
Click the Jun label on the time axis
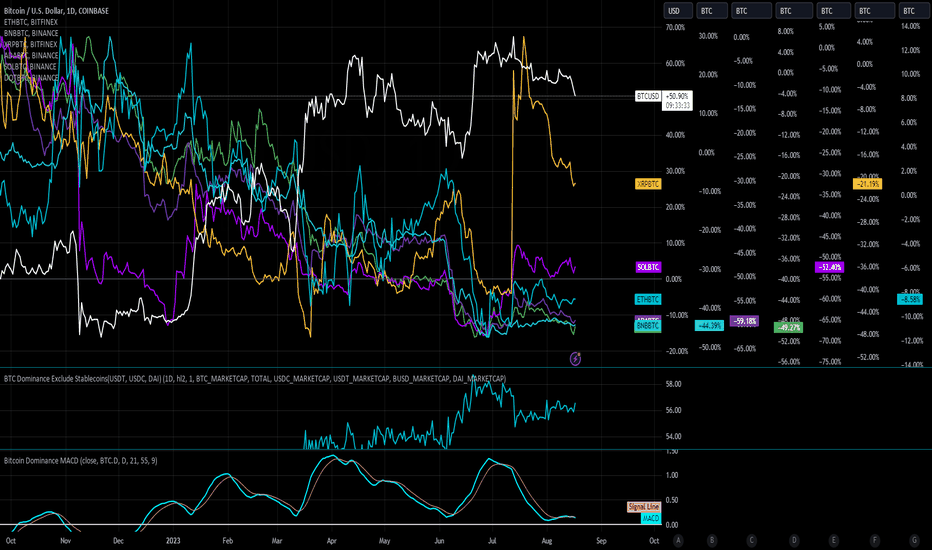[x=439, y=541]
